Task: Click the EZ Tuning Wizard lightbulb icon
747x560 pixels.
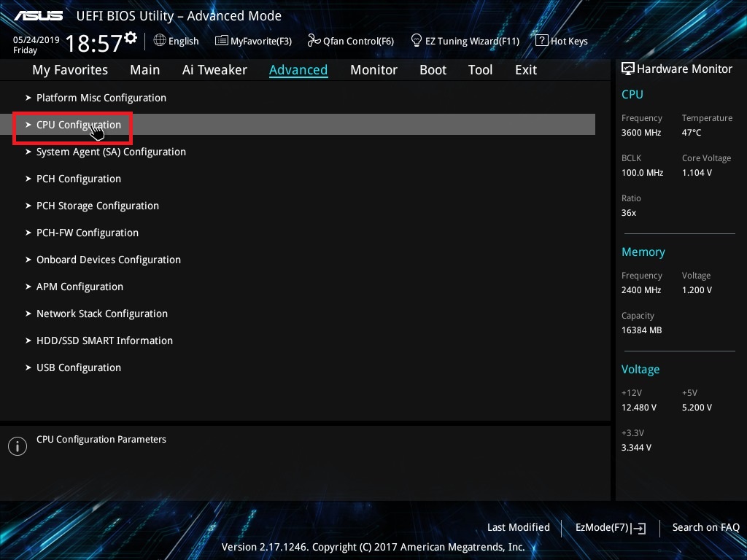Action: pos(417,41)
